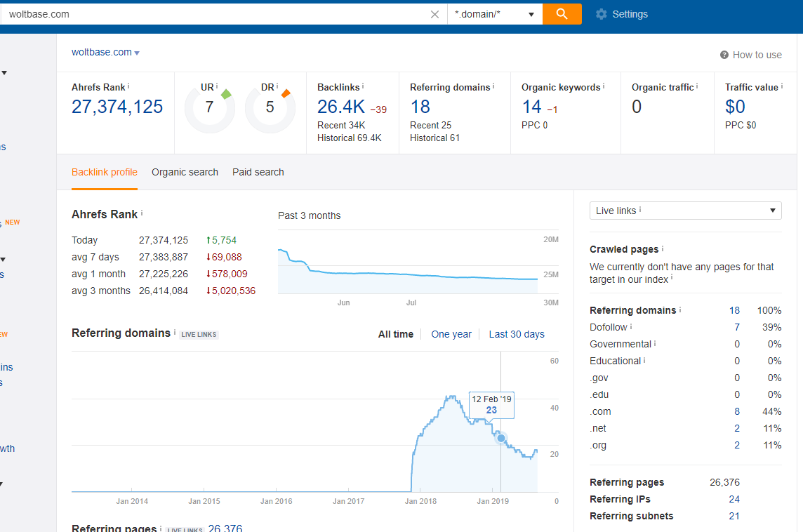
Task: Open the *.domain/* mode dropdown
Action: [x=495, y=14]
